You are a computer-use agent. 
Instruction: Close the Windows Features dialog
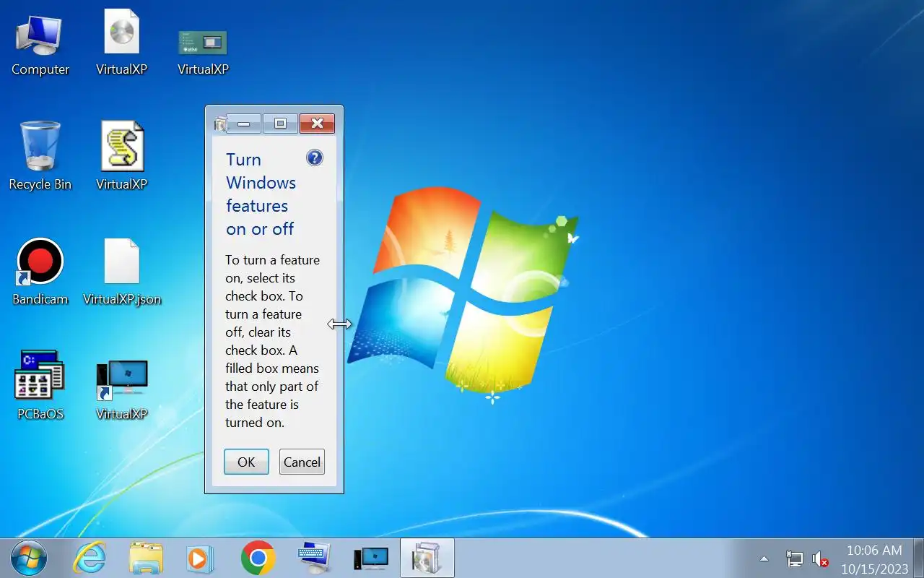[317, 124]
